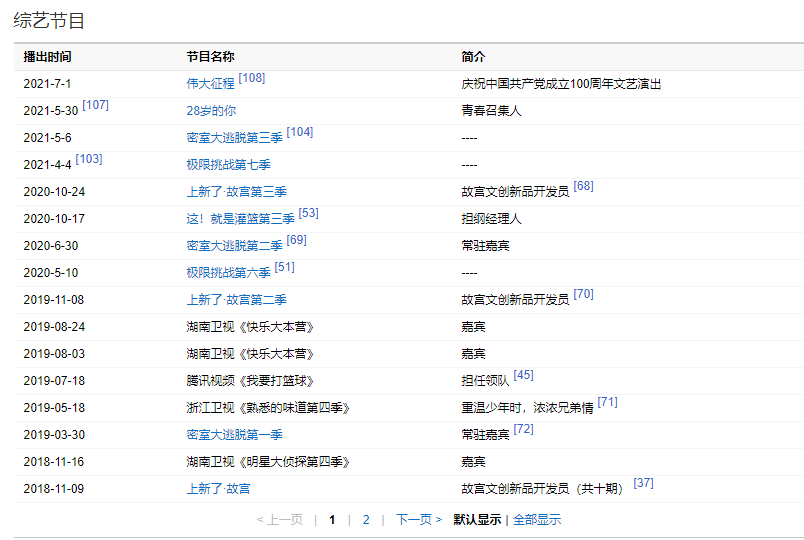Open reference [51] citation
The height and width of the screenshot is (540, 804).
pos(285,267)
